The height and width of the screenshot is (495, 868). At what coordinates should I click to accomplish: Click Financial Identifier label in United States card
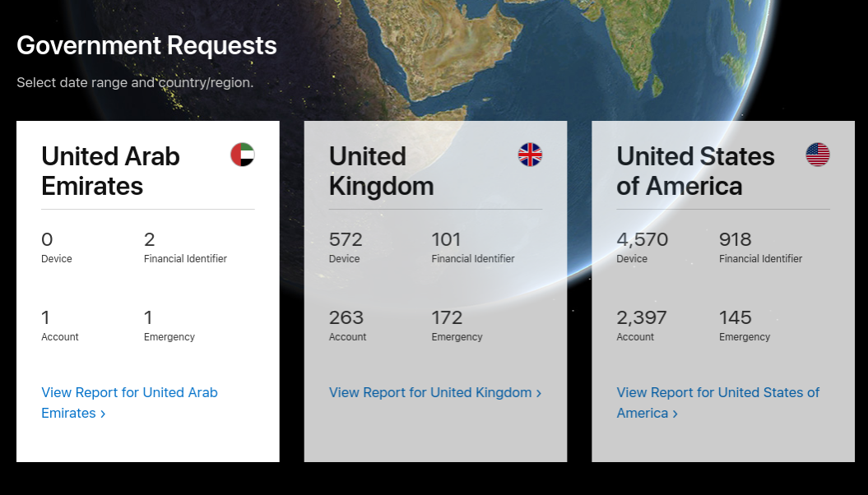[760, 259]
